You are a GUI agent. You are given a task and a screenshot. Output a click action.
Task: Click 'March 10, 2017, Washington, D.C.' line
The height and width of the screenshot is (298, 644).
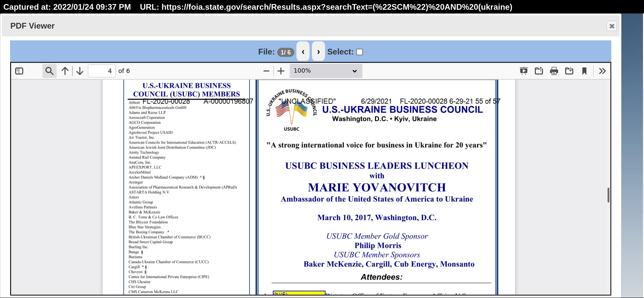(x=377, y=218)
